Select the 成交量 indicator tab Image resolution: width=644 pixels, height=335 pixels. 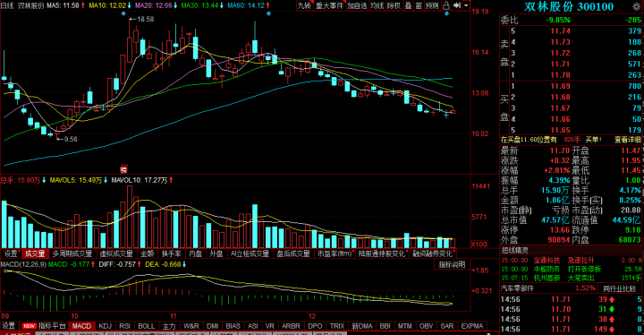35,253
